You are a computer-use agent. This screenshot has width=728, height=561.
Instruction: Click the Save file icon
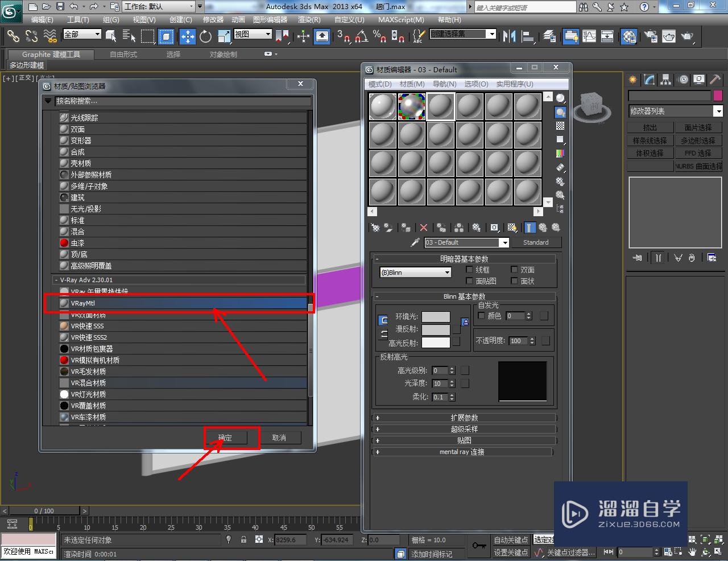pos(60,7)
